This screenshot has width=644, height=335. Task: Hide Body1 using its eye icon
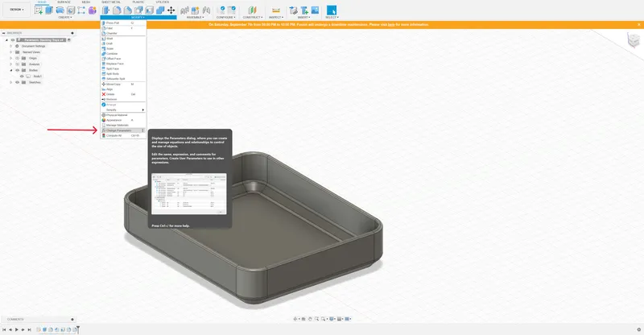(x=22, y=77)
